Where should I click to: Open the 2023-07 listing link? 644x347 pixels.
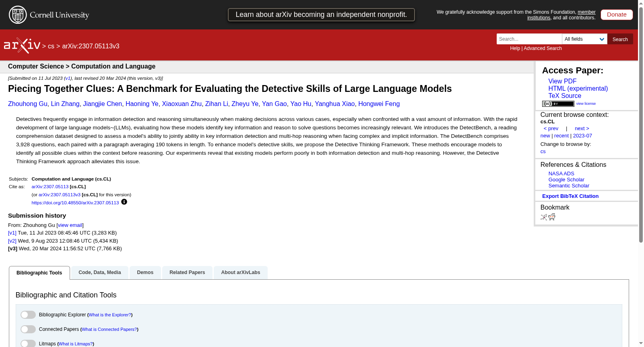pyautogui.click(x=582, y=136)
